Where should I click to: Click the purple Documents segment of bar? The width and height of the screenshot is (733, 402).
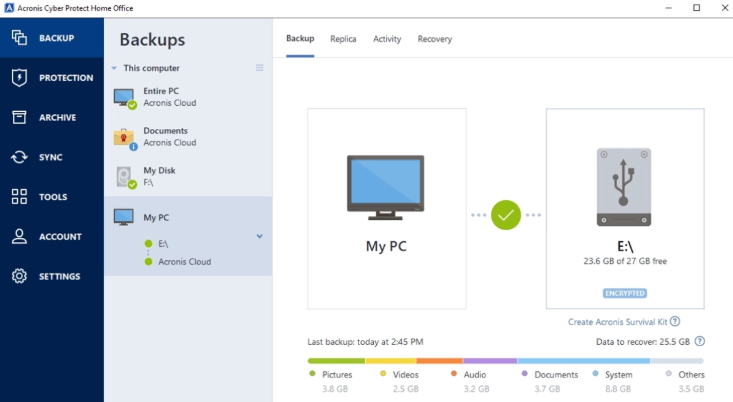pyautogui.click(x=490, y=361)
